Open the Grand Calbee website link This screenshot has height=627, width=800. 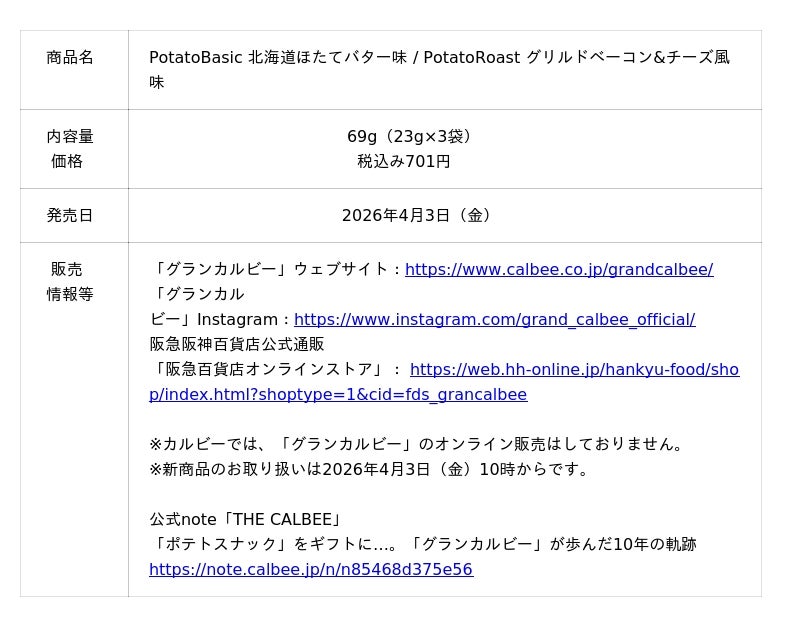(x=558, y=270)
